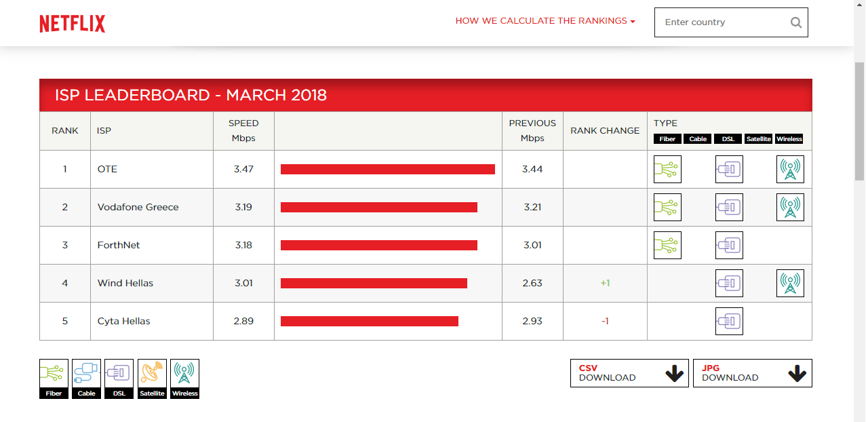Click the Fiber icon in OTE row
Screen dimensions: 868x422
click(667, 169)
